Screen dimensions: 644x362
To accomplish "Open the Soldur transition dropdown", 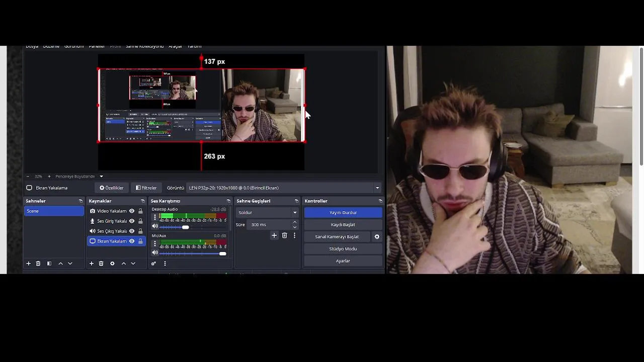I will pyautogui.click(x=267, y=213).
